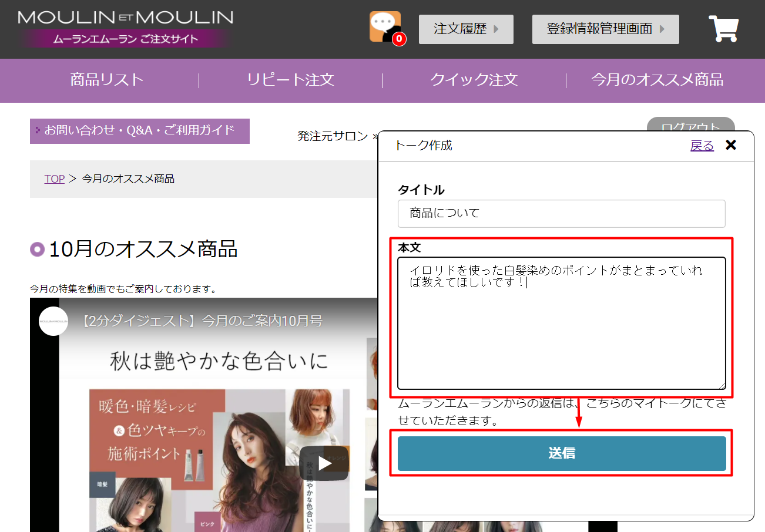This screenshot has height=532, width=765.
Task: Open the chat messages icon
Action: (384, 26)
